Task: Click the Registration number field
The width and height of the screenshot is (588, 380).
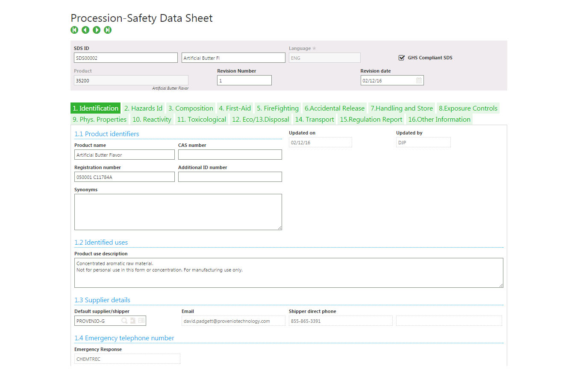Action: (x=124, y=177)
